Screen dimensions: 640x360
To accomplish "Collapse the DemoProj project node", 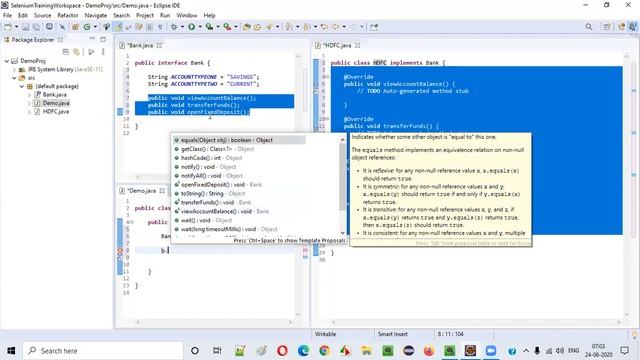I will coord(7,61).
